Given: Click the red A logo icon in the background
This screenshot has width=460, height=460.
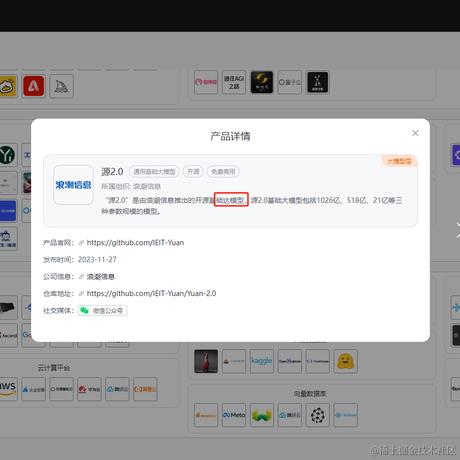Looking at the screenshot, I should click(34, 86).
